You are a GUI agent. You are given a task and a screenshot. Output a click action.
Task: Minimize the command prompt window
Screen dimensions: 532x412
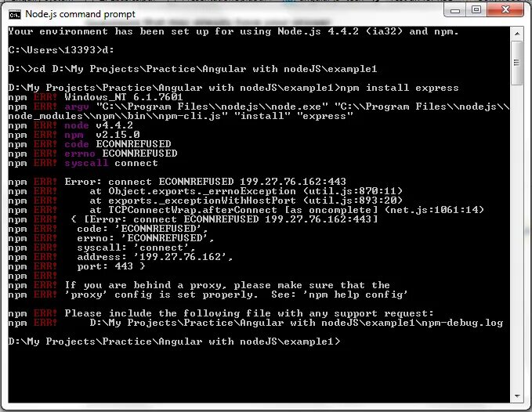pos(455,10)
